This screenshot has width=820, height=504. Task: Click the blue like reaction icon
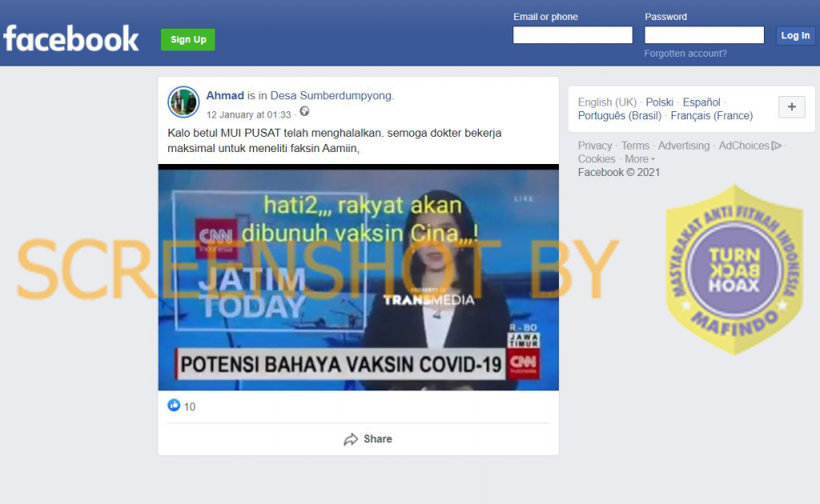point(174,406)
